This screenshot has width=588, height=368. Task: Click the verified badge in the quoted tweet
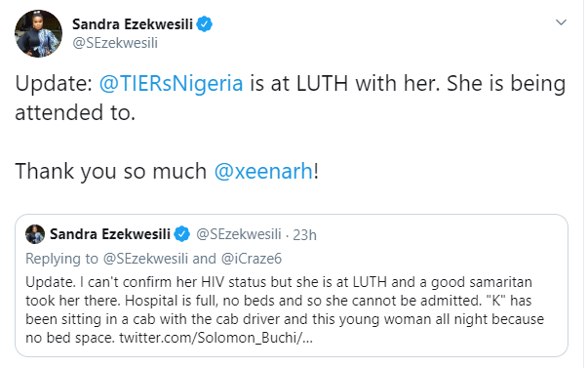182,234
